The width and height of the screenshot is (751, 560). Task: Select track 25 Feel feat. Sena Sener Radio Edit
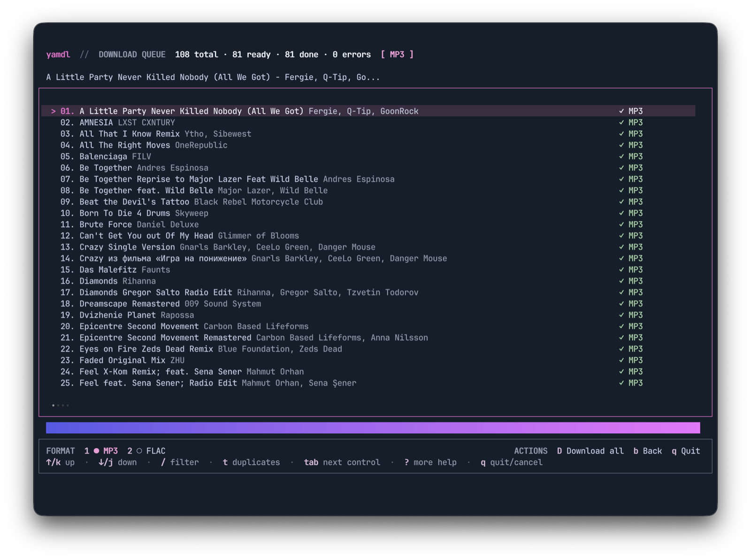(368, 383)
